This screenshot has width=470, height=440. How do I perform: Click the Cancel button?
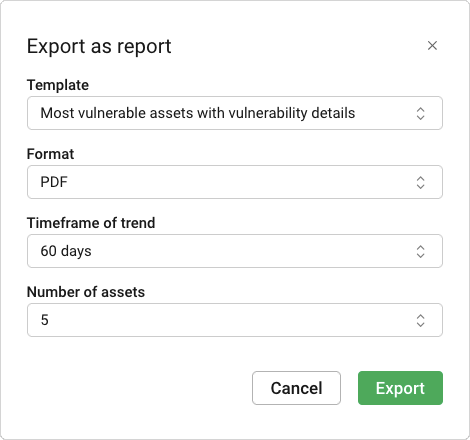pyautogui.click(x=296, y=388)
